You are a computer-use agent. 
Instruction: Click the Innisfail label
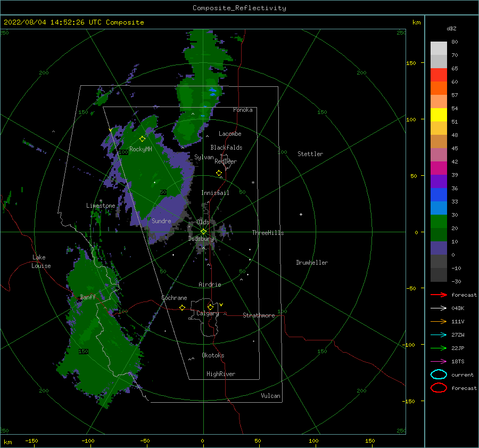click(x=215, y=193)
